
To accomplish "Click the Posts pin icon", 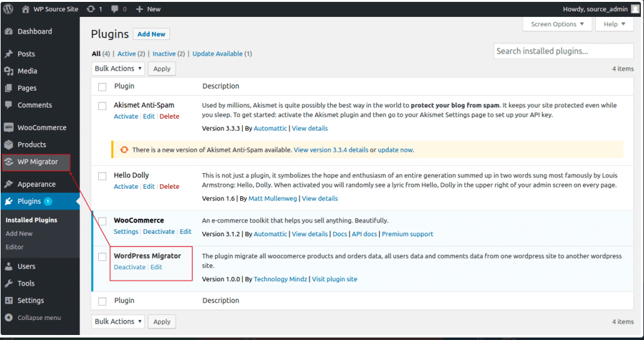I will tap(9, 54).
